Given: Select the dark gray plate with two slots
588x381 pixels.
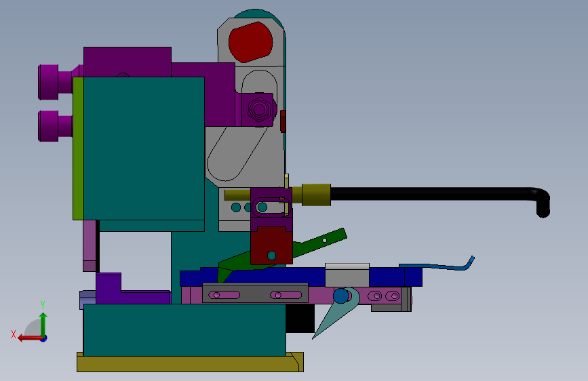Looking at the screenshot, I should (x=256, y=294).
